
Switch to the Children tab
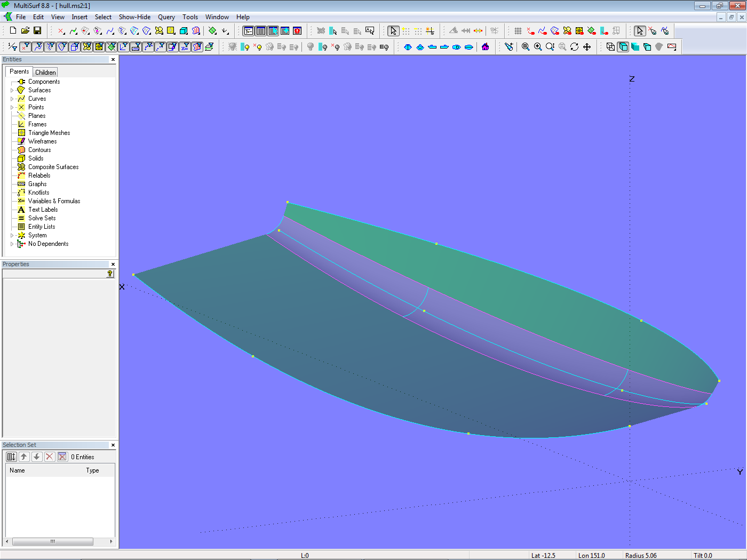click(45, 73)
